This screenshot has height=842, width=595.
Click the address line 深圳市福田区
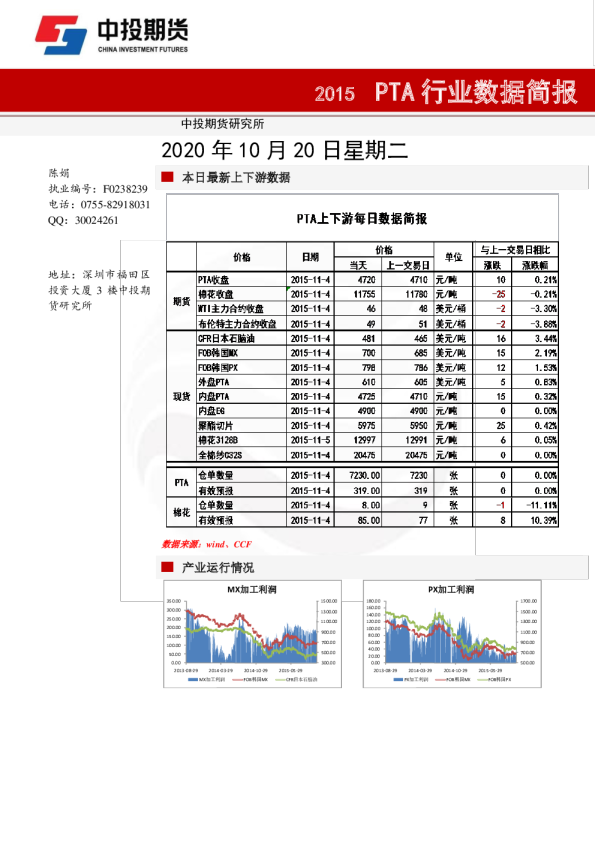(117, 274)
